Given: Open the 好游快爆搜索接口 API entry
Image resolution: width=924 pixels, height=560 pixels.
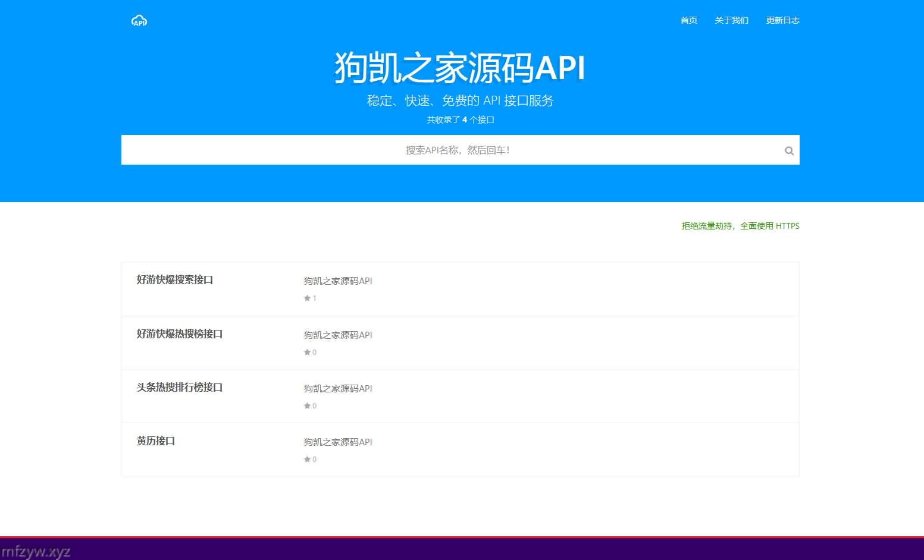Looking at the screenshot, I should (x=175, y=279).
